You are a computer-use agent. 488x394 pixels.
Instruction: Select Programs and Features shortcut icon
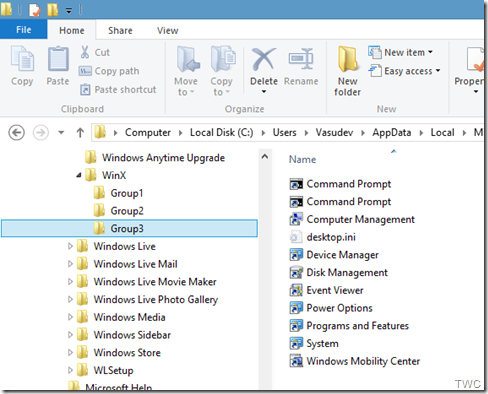point(296,325)
